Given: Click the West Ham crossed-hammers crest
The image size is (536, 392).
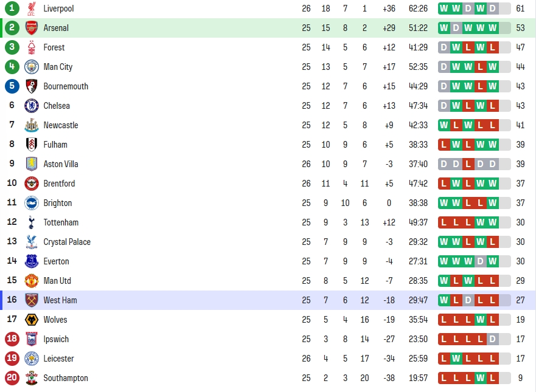Looking at the screenshot, I should (x=32, y=300).
